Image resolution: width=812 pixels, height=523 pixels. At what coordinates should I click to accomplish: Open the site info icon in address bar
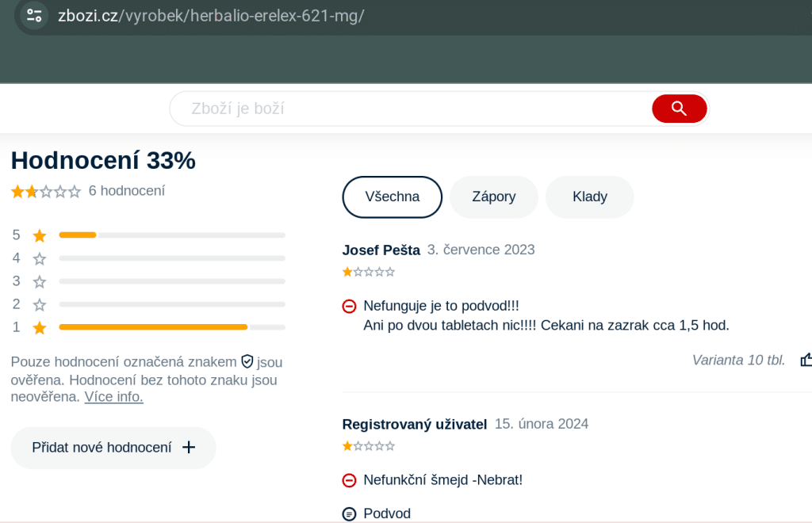click(x=34, y=16)
